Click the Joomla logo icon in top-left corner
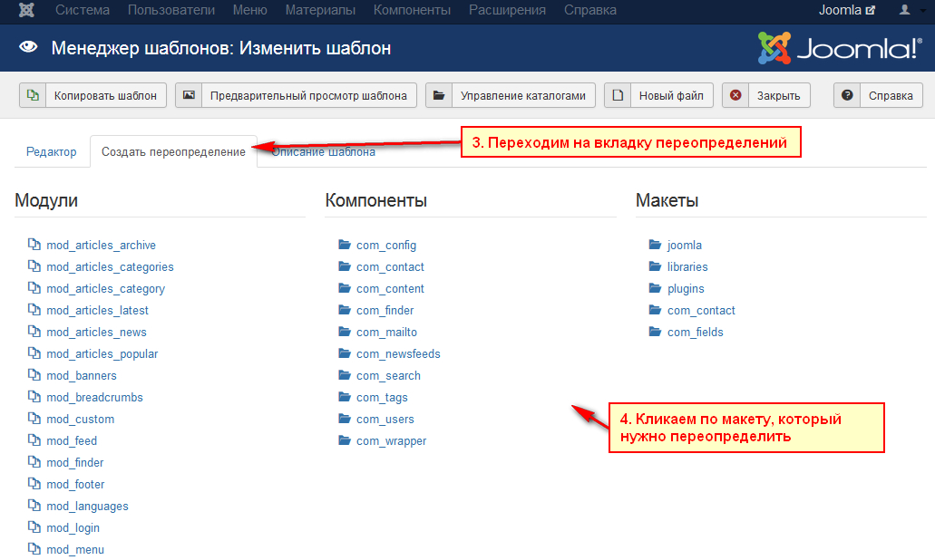 (27, 11)
